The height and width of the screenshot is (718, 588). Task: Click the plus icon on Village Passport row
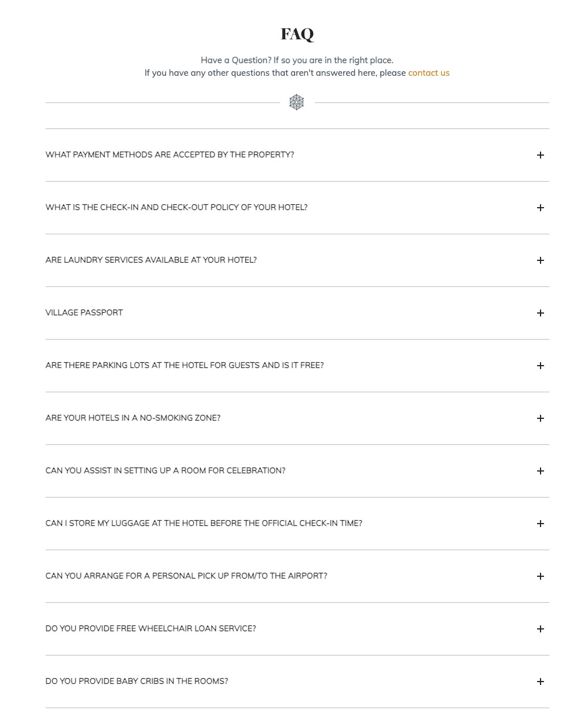click(540, 313)
